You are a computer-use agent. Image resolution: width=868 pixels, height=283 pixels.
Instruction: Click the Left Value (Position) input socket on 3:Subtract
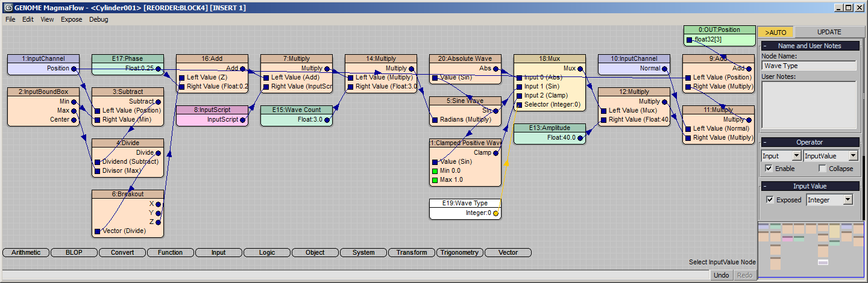97,111
